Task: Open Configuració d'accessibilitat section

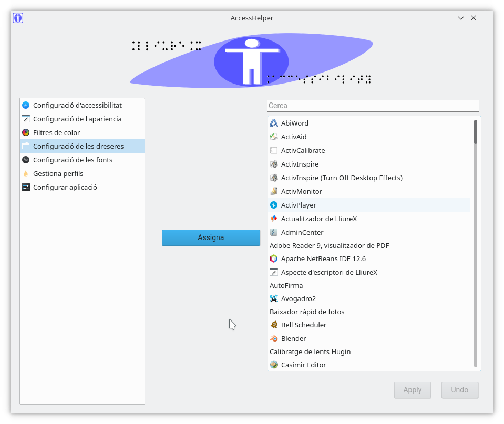Action: 83,105
